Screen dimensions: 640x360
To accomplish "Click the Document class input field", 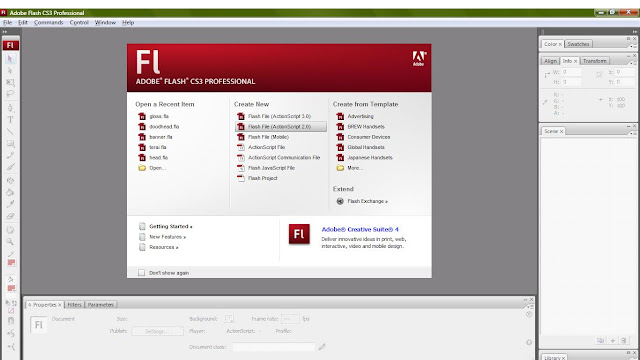I will pyautogui.click(x=274, y=347).
